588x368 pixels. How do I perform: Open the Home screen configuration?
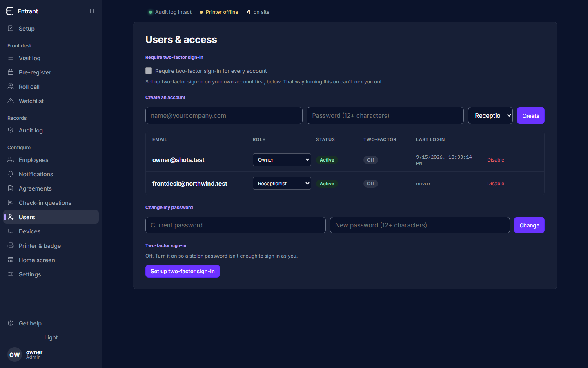coord(51,260)
